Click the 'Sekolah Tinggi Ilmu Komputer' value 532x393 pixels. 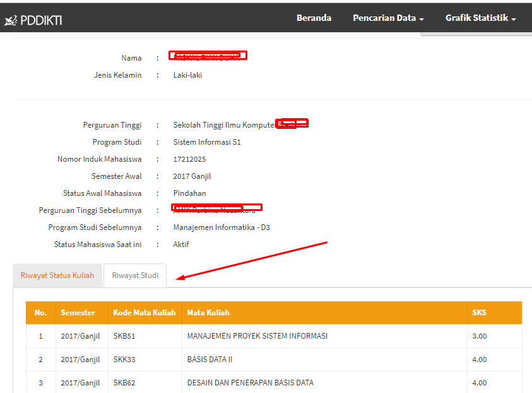pos(225,125)
